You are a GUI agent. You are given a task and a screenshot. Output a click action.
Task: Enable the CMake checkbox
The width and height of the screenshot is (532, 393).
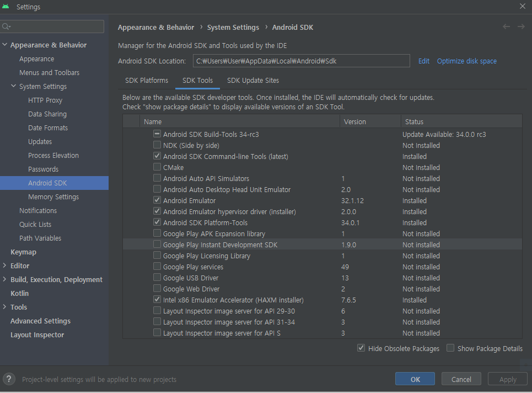pos(157,167)
